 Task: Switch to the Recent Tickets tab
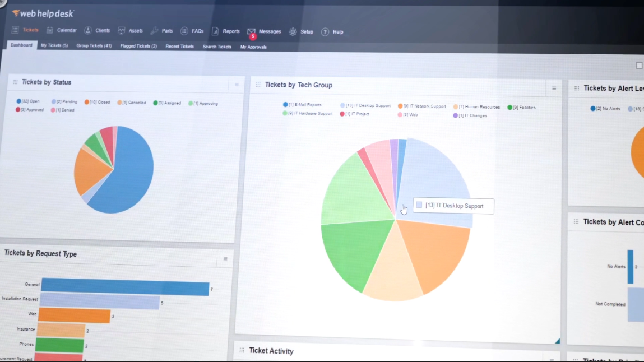(179, 47)
